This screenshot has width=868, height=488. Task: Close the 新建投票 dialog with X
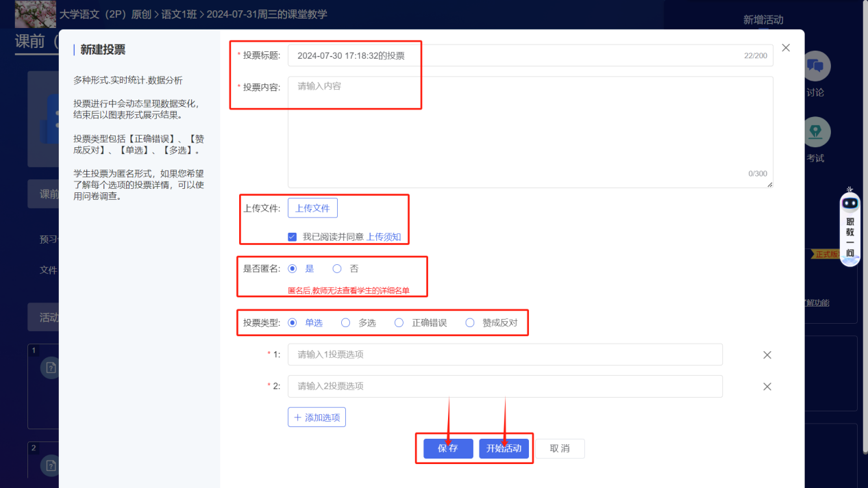coord(786,48)
